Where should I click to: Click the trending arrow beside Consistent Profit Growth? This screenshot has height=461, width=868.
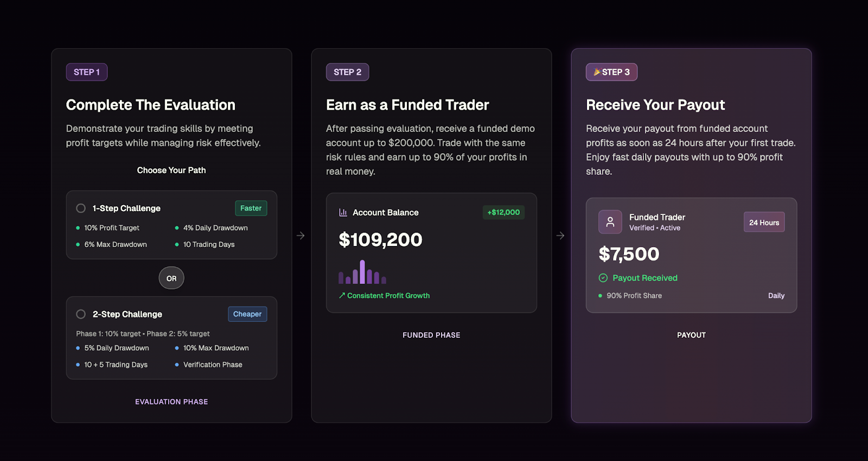(x=342, y=295)
